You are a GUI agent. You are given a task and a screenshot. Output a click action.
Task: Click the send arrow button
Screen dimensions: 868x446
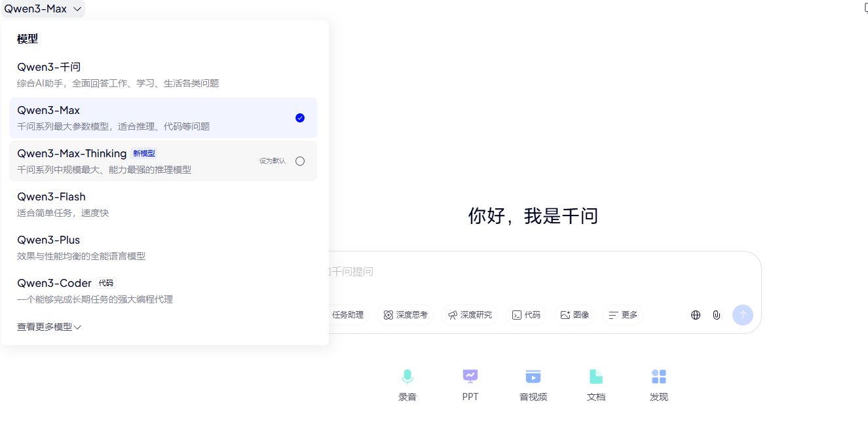coord(742,314)
